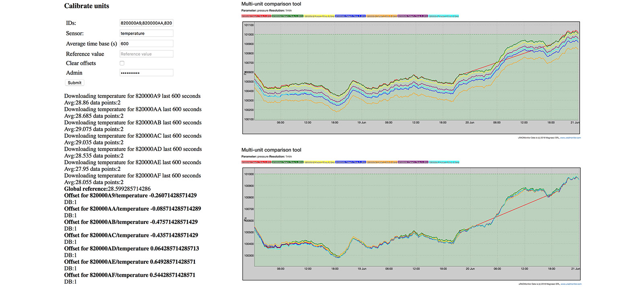This screenshot has width=644, height=288.
Task: Click red 820000A9 legend in bottom chart
Action: pos(256,162)
